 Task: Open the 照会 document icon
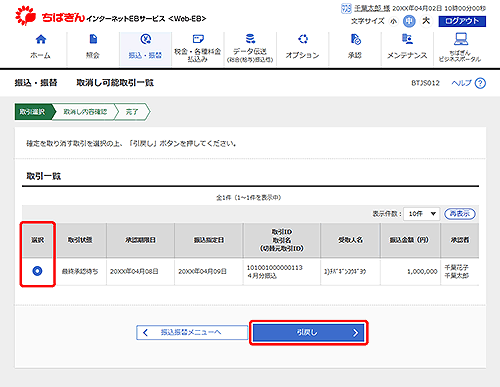coord(93,39)
